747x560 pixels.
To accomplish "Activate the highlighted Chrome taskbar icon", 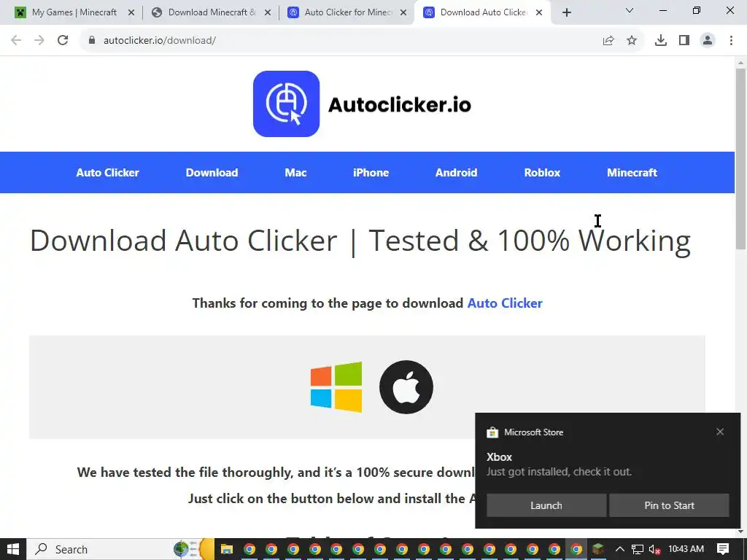I will pyautogui.click(x=576, y=550).
